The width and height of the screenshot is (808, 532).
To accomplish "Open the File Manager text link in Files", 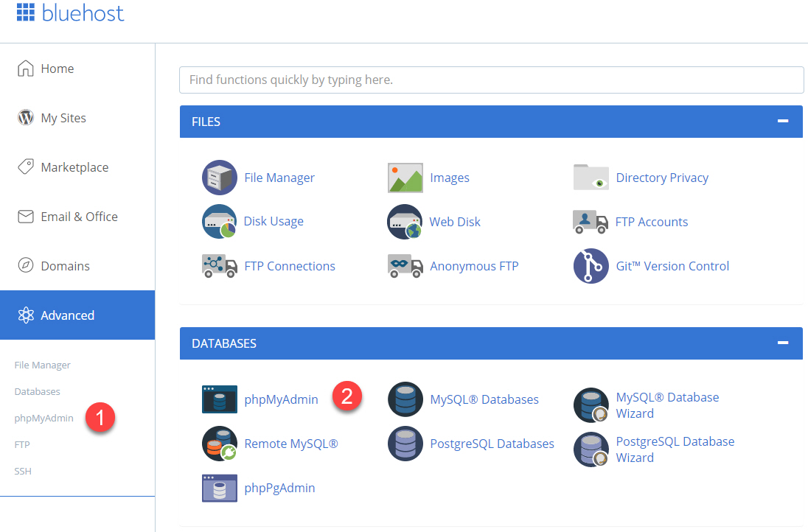I will 279,178.
